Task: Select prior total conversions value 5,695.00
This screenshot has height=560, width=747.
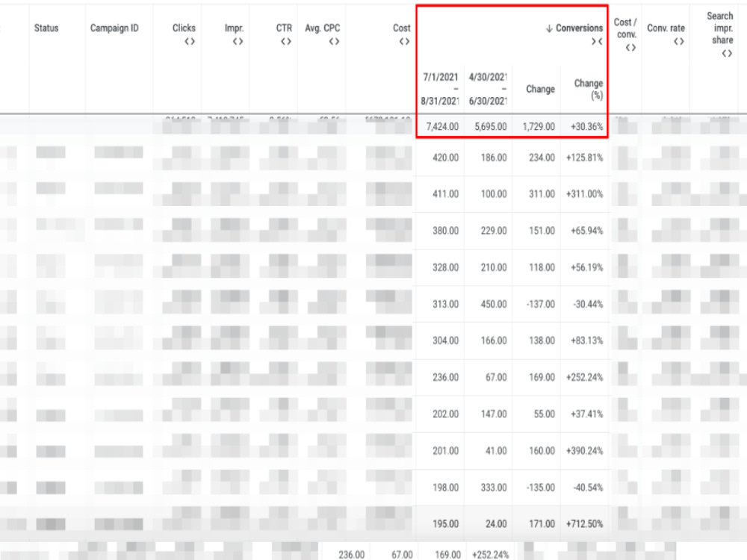Action: tap(490, 127)
